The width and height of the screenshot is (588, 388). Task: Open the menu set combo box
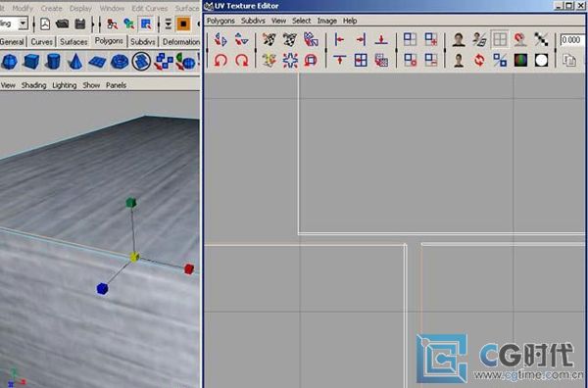tap(14, 24)
